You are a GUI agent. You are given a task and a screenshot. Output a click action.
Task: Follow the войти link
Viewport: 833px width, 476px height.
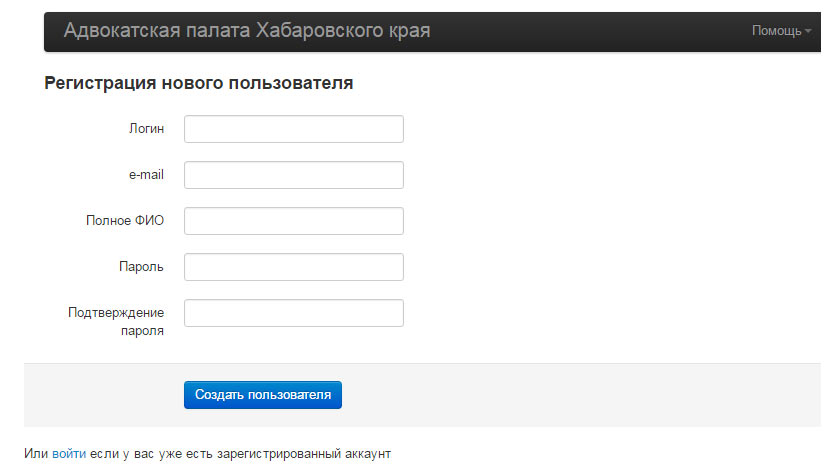69,454
